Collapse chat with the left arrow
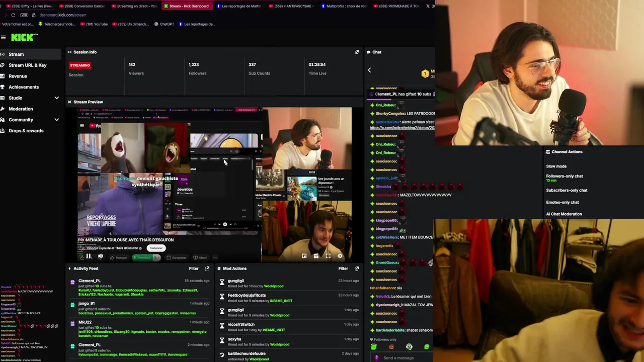Viewport: 644px width, 362px height. click(369, 70)
